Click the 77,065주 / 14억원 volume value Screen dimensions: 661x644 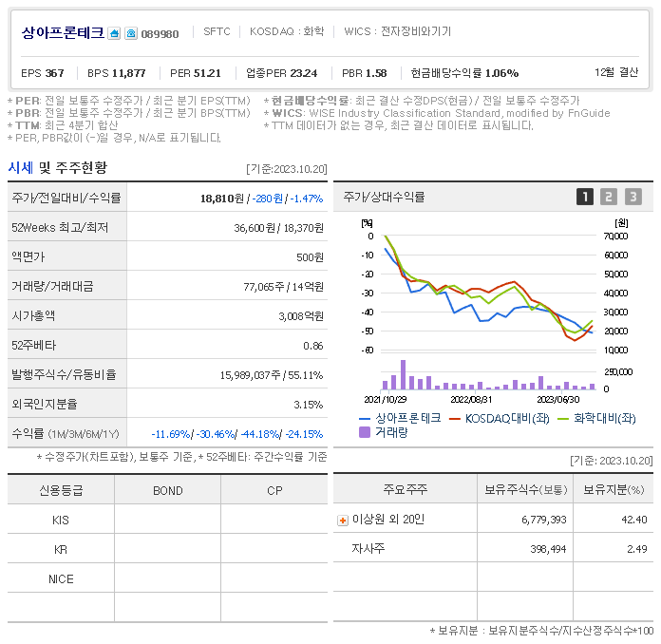click(x=283, y=287)
